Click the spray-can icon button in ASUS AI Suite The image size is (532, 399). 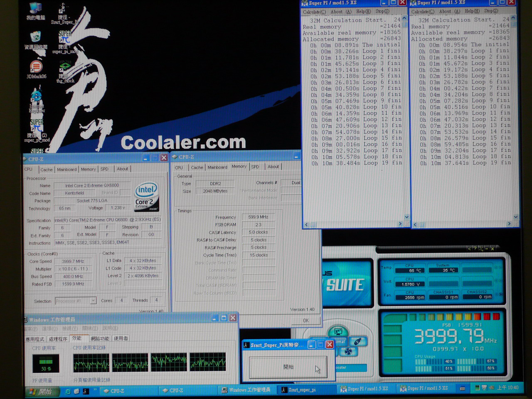pos(358,342)
